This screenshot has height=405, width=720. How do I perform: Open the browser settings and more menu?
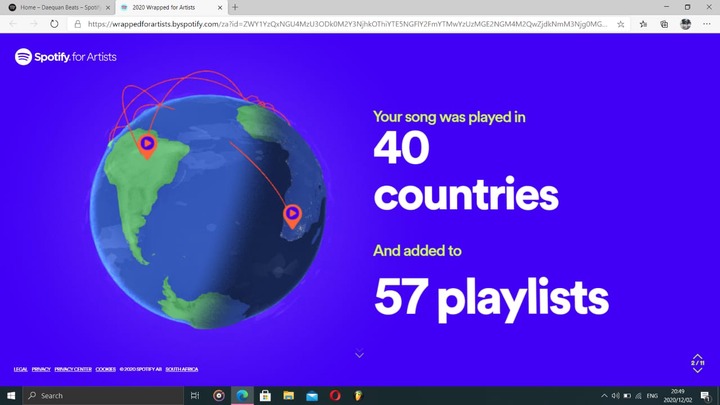click(707, 24)
